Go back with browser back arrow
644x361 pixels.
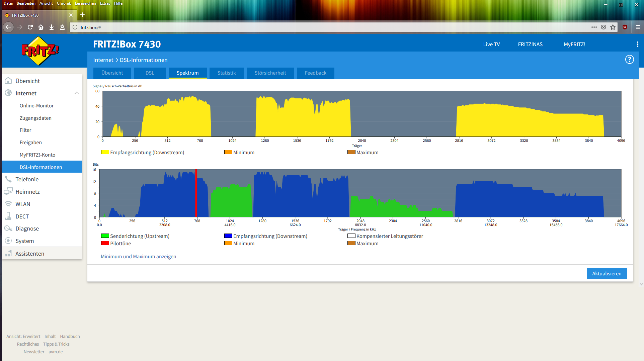coord(8,27)
